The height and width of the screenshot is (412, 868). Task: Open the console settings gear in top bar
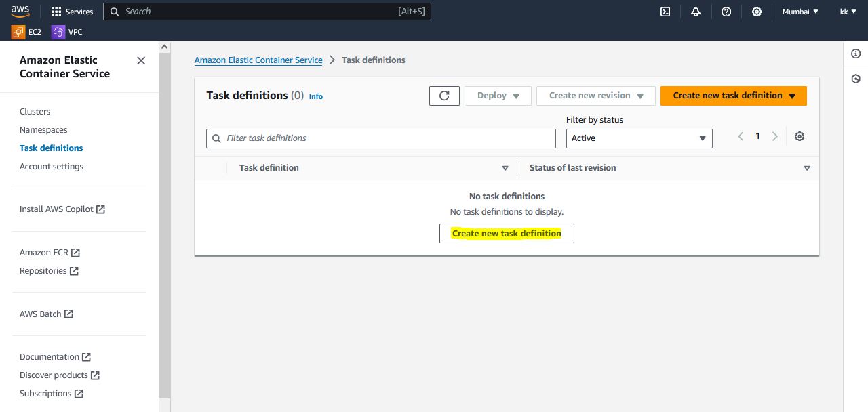coord(757,12)
